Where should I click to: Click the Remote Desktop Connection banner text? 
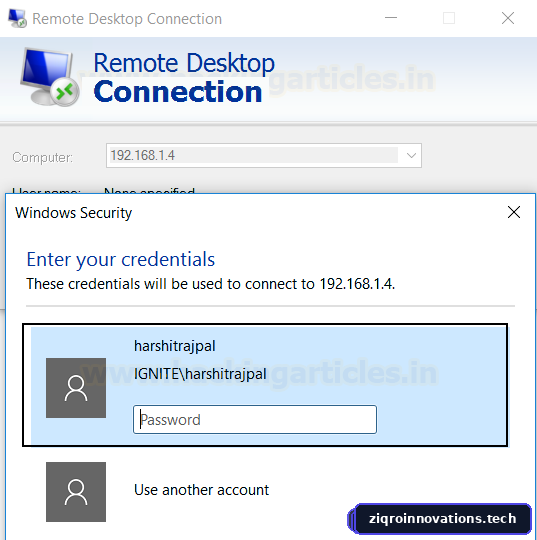(184, 77)
